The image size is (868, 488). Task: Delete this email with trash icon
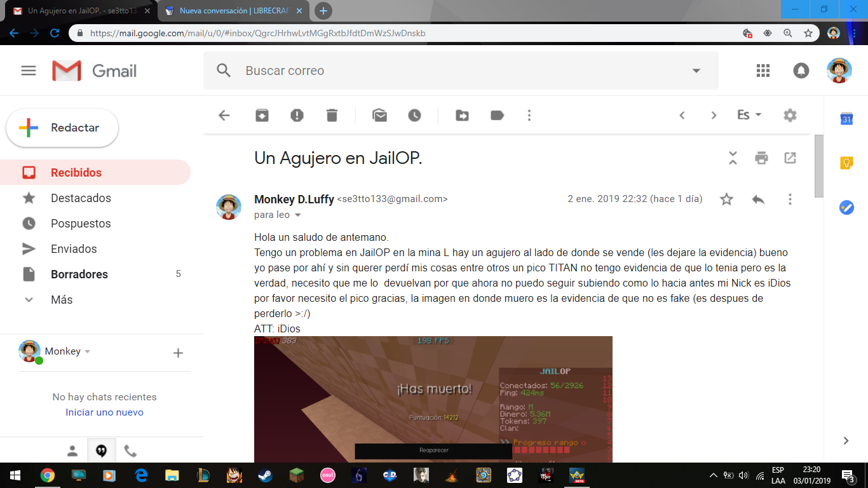332,115
